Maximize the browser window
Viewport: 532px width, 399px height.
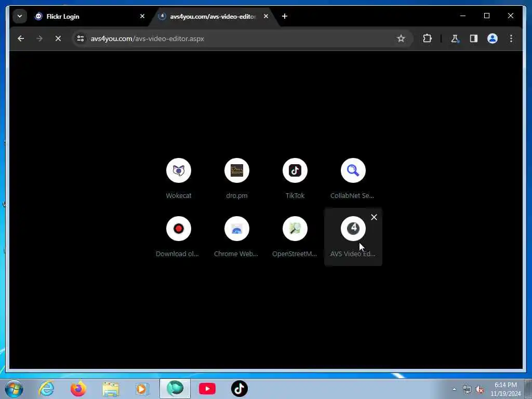click(486, 16)
